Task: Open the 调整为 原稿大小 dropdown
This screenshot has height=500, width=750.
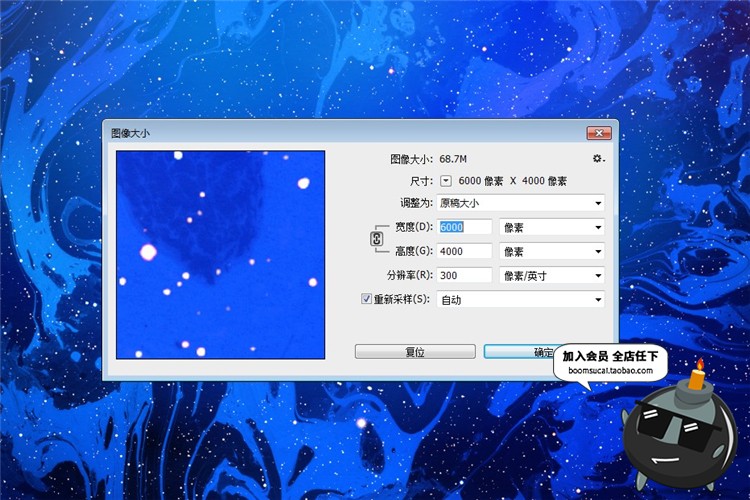Action: tap(520, 203)
